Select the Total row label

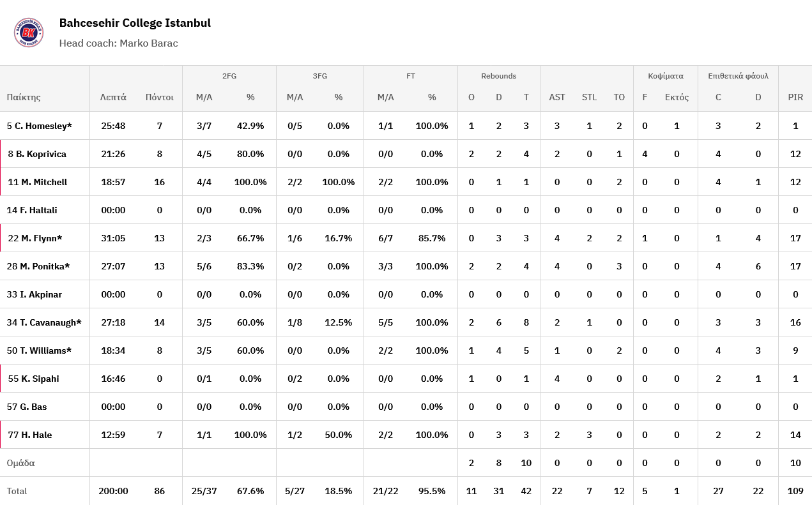tap(17, 491)
